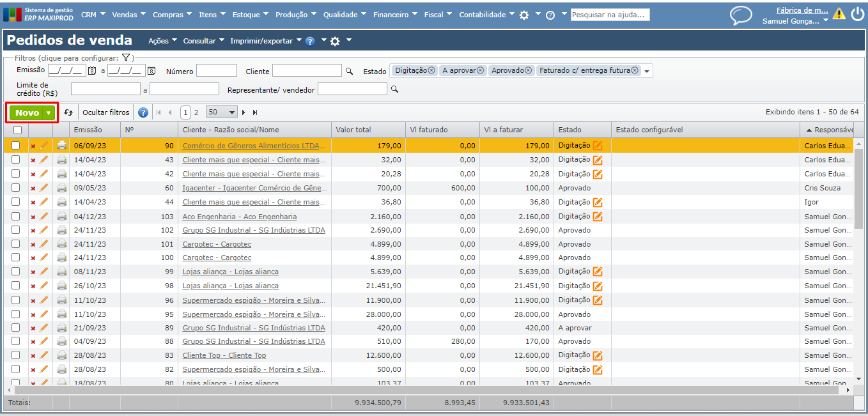
Task: Click pencil edit icon for order 60
Action: 44,188
